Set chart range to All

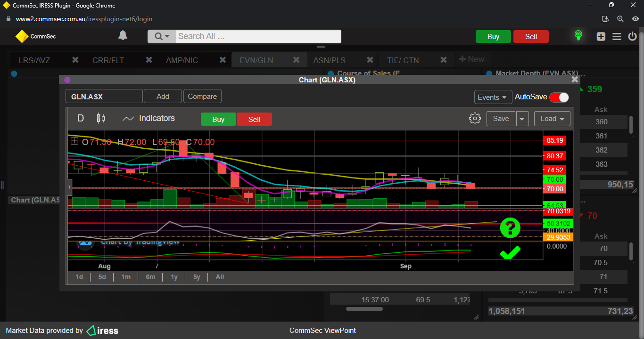click(220, 277)
